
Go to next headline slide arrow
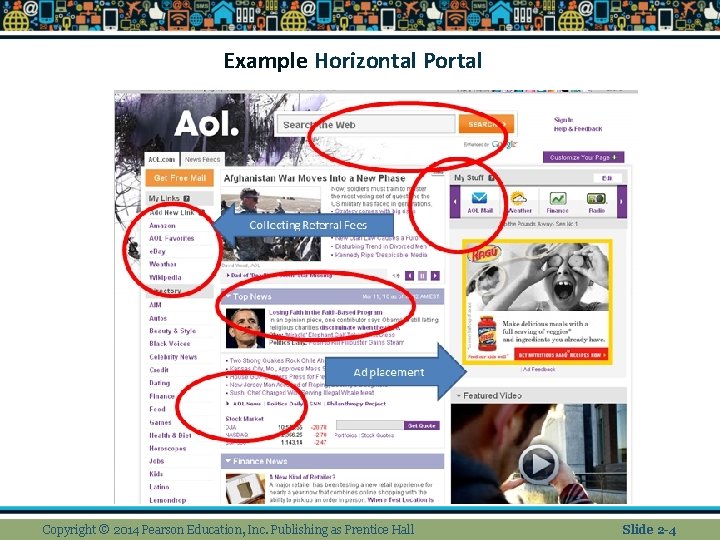click(435, 276)
